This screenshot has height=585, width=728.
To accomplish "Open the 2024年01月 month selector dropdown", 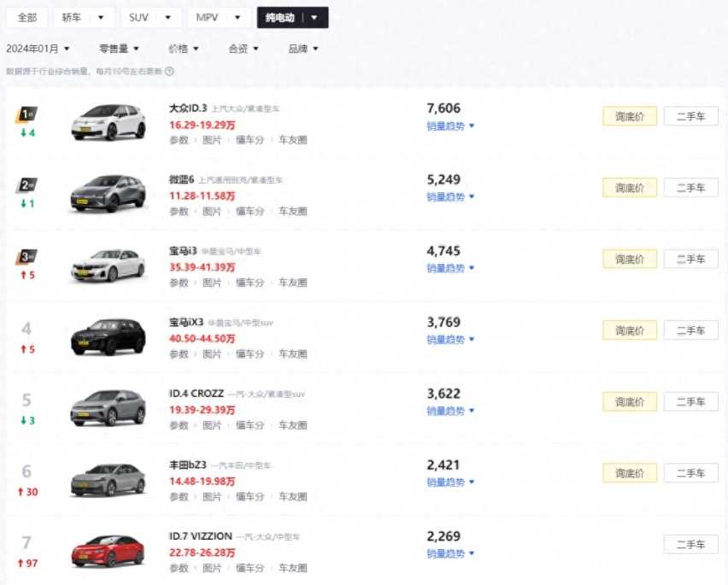I will (x=37, y=48).
